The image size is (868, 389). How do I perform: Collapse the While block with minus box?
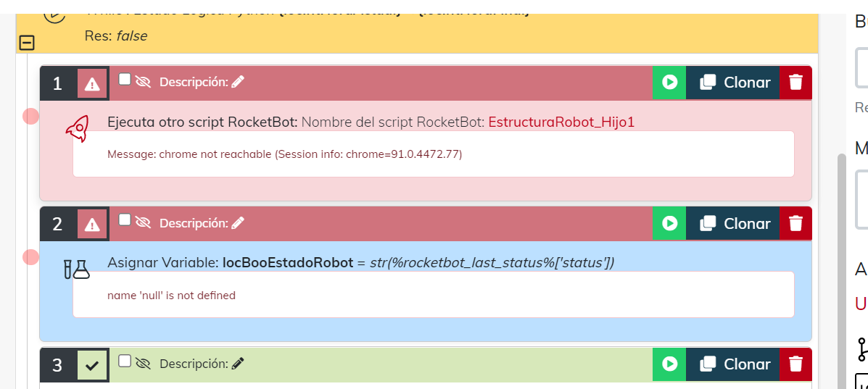click(27, 43)
